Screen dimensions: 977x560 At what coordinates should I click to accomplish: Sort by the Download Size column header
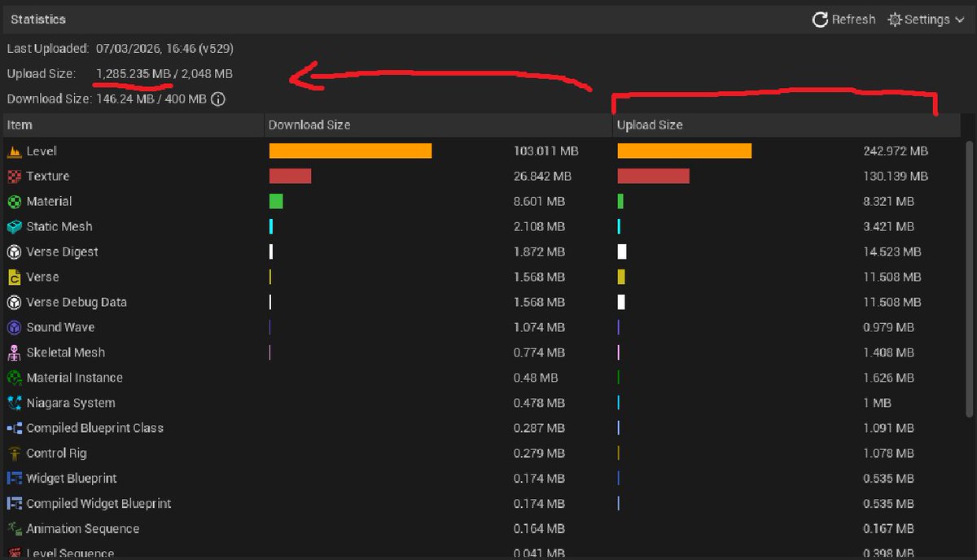(439, 125)
